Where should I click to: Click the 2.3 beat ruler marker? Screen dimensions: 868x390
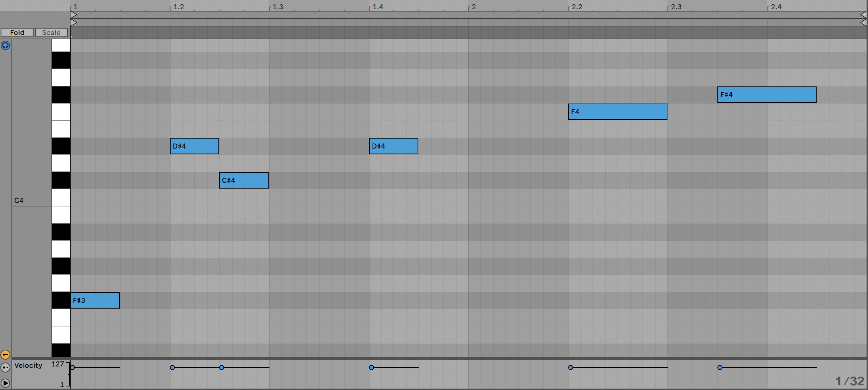[x=676, y=7]
